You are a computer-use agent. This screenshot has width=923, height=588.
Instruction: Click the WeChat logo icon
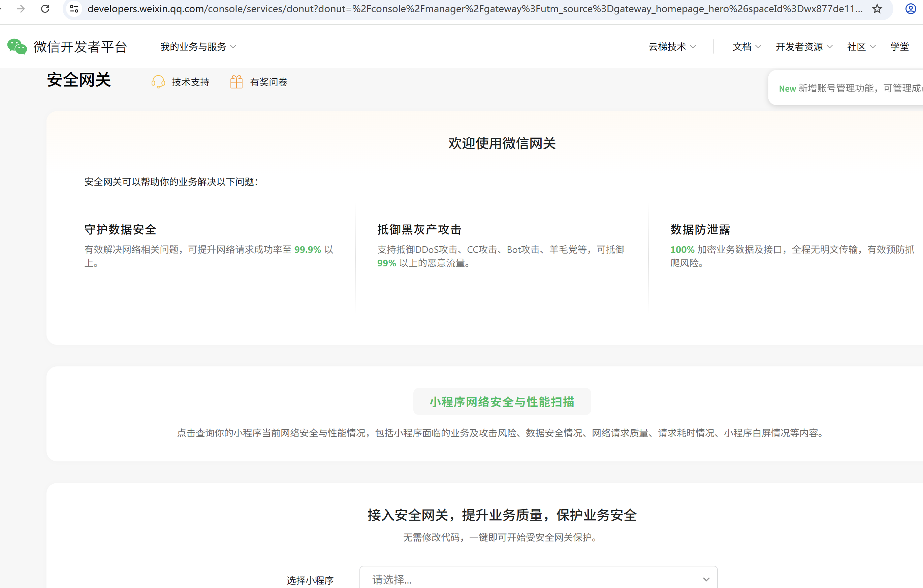coord(17,47)
